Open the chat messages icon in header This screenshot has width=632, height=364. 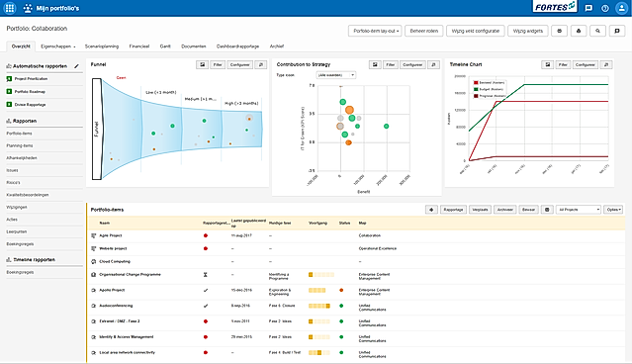pyautogui.click(x=588, y=8)
